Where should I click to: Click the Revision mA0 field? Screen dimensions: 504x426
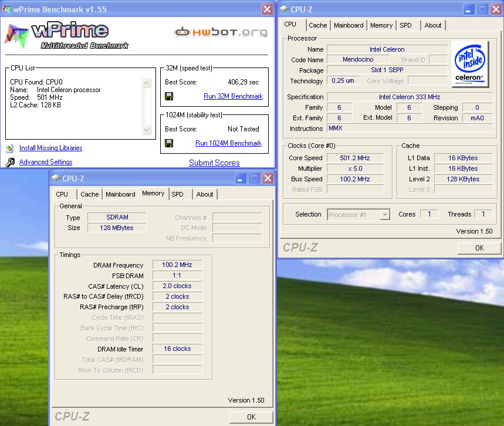(478, 118)
